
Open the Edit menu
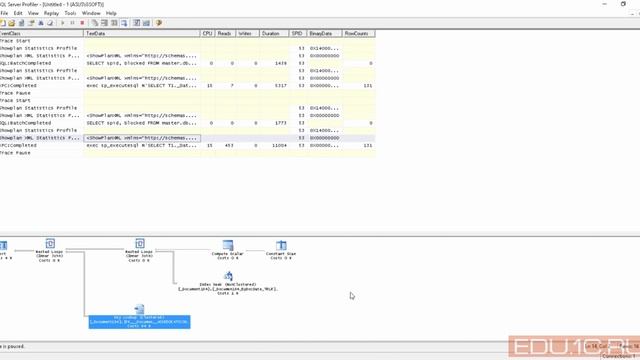tap(18, 13)
